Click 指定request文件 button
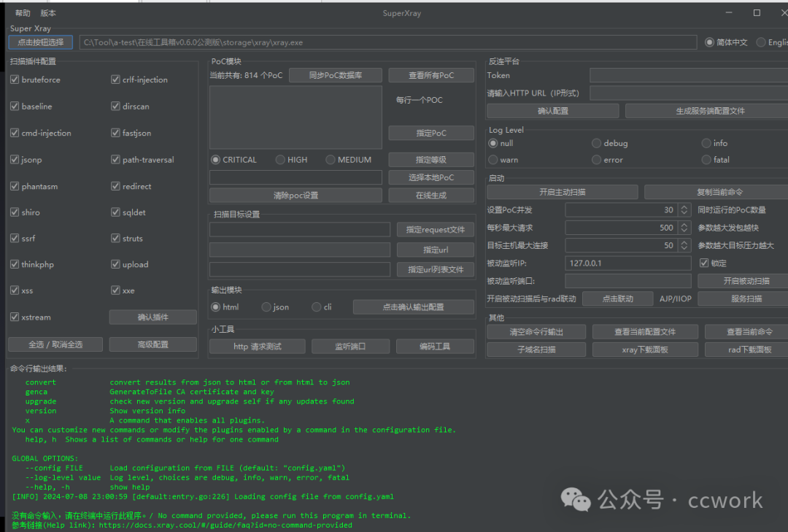This screenshot has width=788, height=532. click(x=435, y=230)
